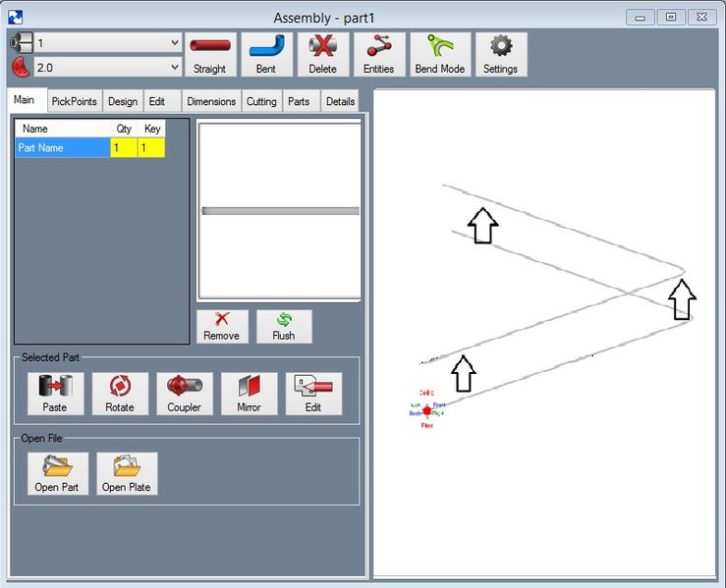Activate Bend Mode
This screenshot has height=588, width=726.
438,54
